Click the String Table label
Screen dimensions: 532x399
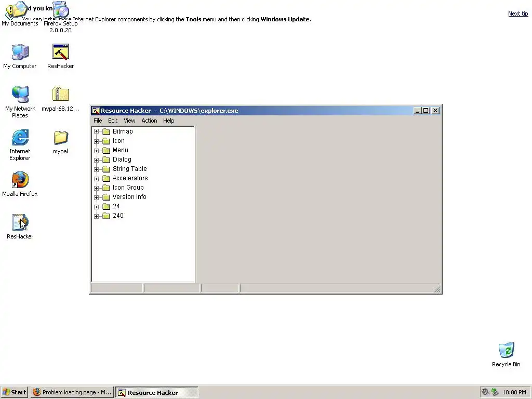129,169
